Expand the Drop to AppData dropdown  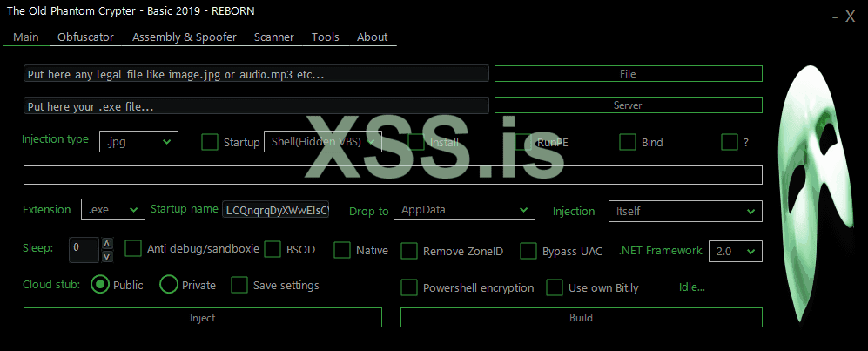(x=464, y=210)
